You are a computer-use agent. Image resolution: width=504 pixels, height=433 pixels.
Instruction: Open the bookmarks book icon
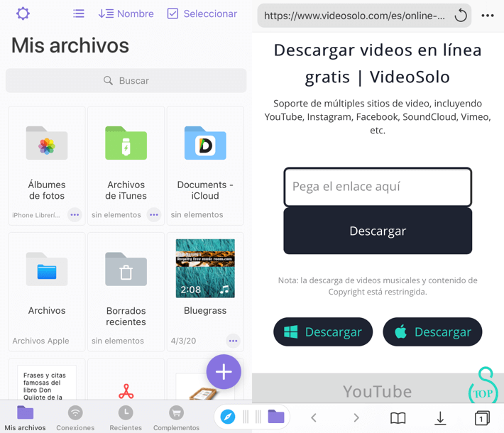click(x=398, y=418)
